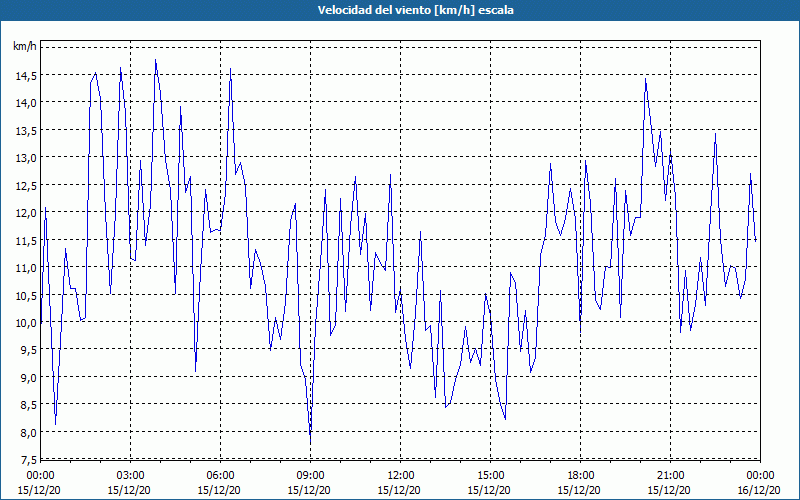Select the 14,0 value on the vertical axis
This screenshot has width=800, height=500.
pyautogui.click(x=26, y=104)
